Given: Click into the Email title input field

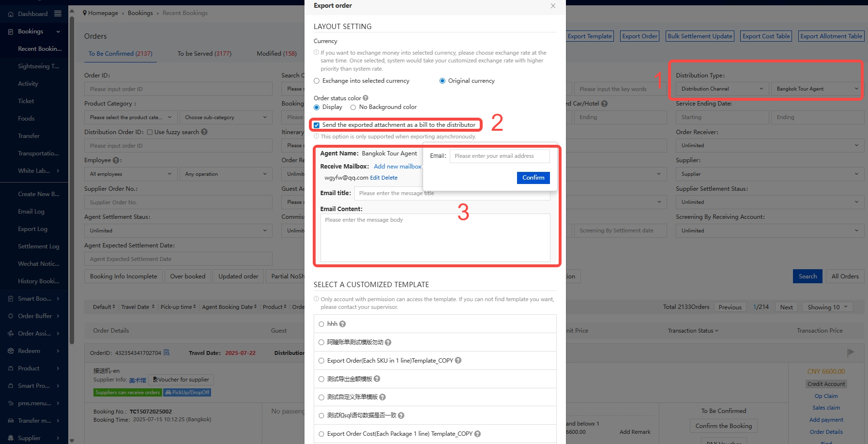Looking at the screenshot, I should click(x=452, y=193).
